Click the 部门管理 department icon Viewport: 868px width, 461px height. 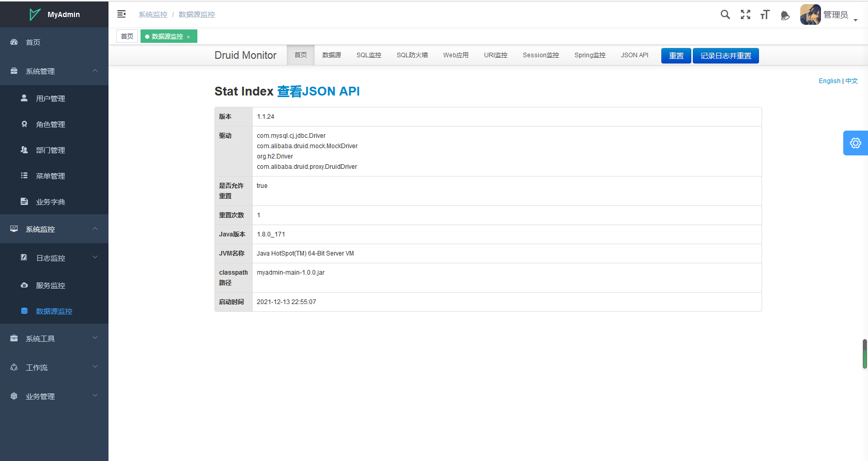click(x=24, y=150)
